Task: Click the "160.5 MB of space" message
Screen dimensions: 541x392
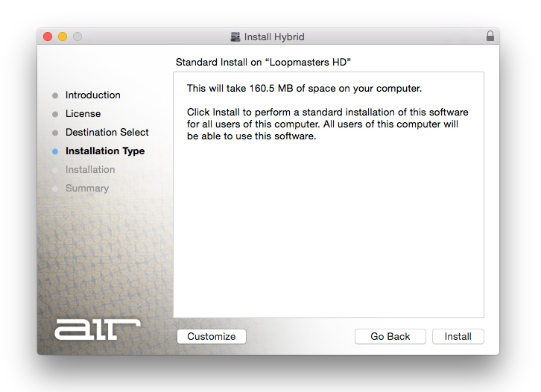Action: pyautogui.click(x=304, y=89)
